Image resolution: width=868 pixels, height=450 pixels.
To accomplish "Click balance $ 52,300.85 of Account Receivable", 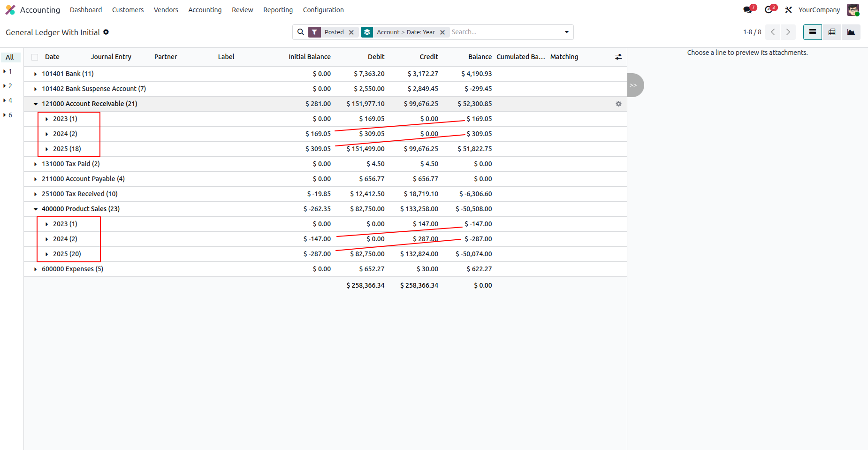I will click(x=475, y=104).
